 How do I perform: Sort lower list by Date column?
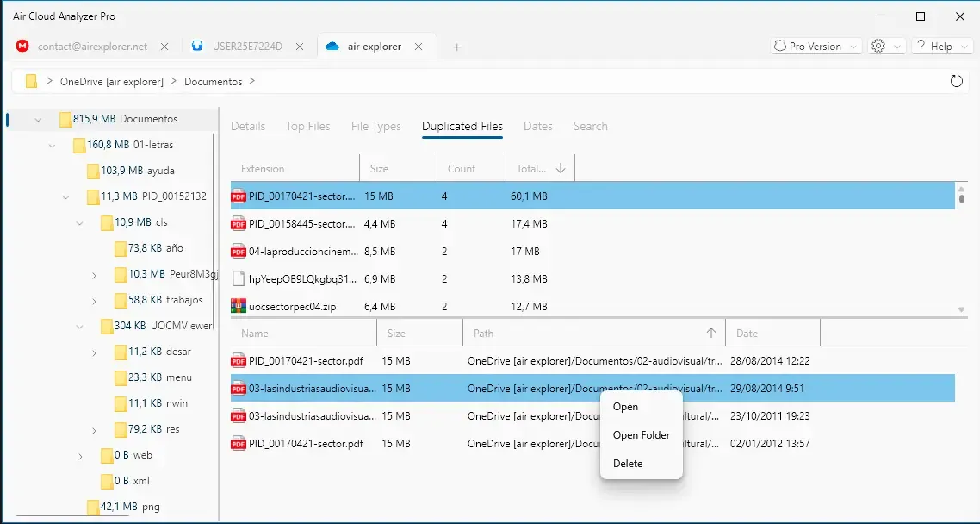(772, 334)
